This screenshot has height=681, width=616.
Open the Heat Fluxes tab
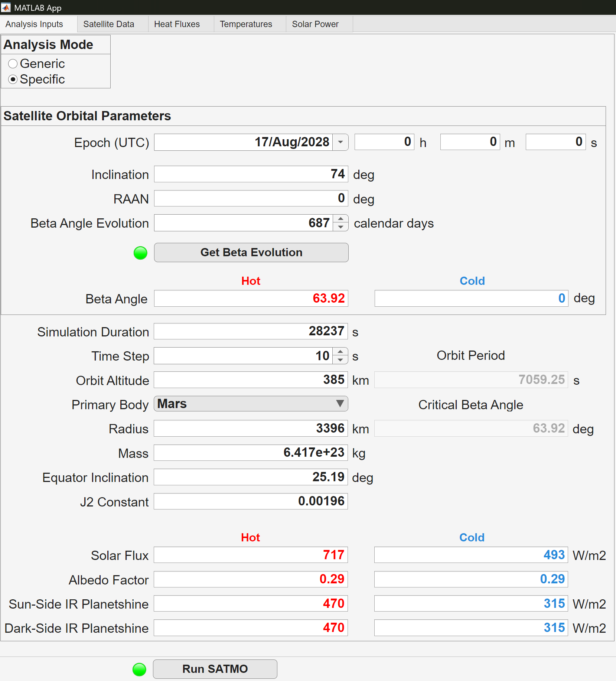[x=177, y=24]
